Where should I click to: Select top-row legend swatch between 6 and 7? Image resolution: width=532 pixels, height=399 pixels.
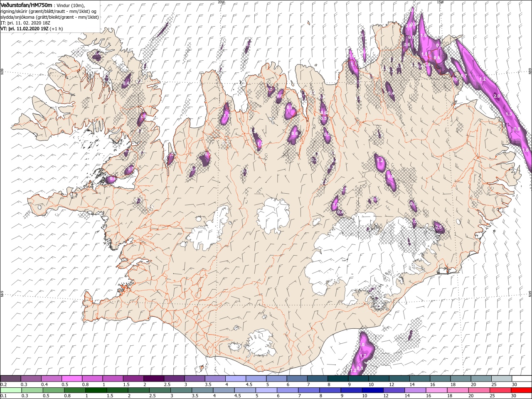click(x=297, y=379)
